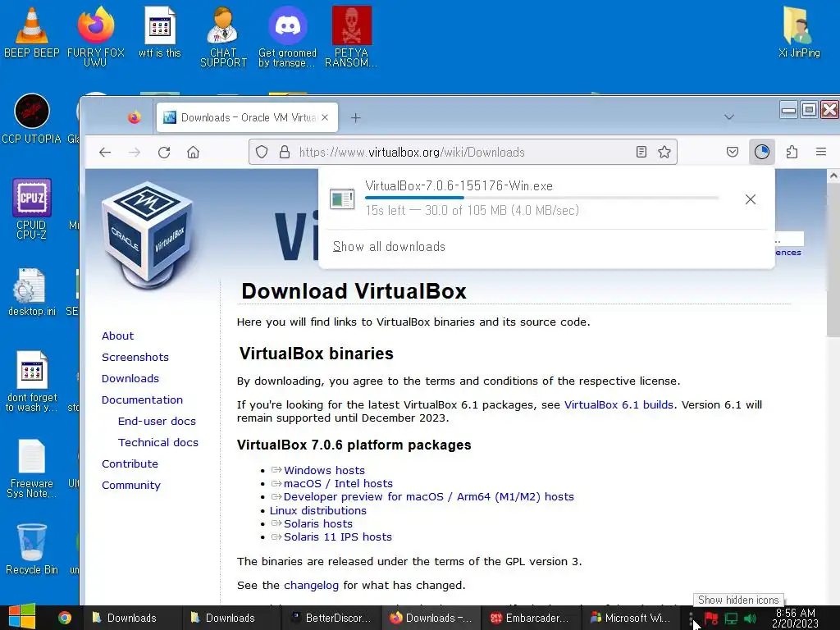Screen dimensions: 840x630
Task: Open the CCP UTOPIA desktop icon
Action: (x=32, y=119)
